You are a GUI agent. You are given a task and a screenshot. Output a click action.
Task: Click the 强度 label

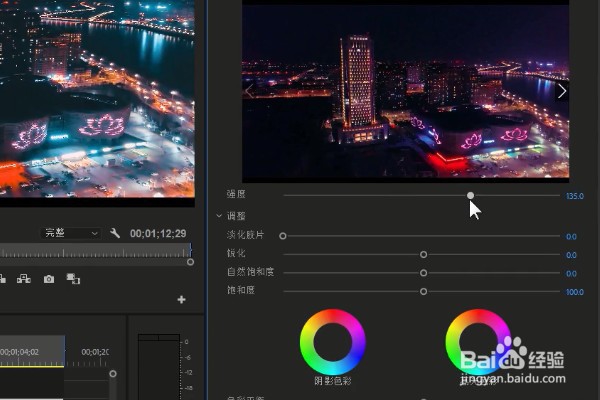click(x=236, y=194)
